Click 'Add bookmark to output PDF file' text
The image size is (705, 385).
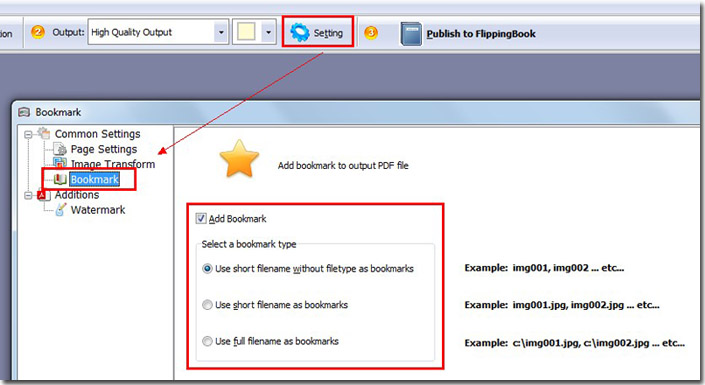(x=343, y=166)
